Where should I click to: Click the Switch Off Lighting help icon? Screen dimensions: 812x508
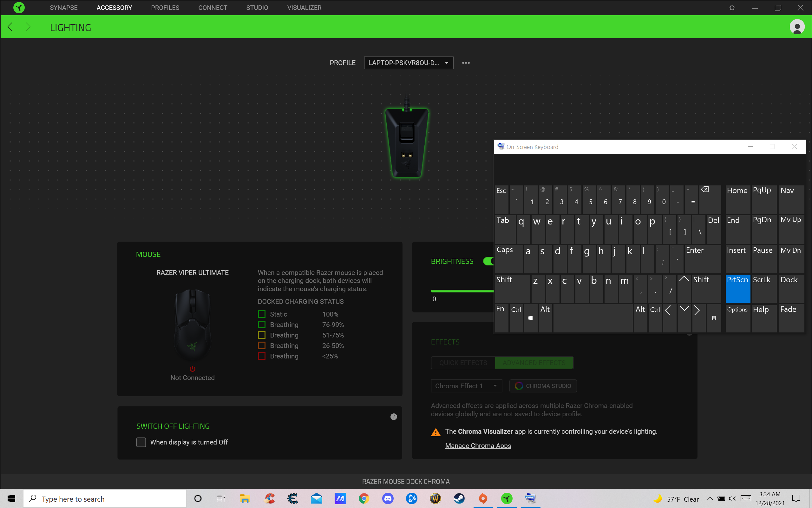(394, 417)
